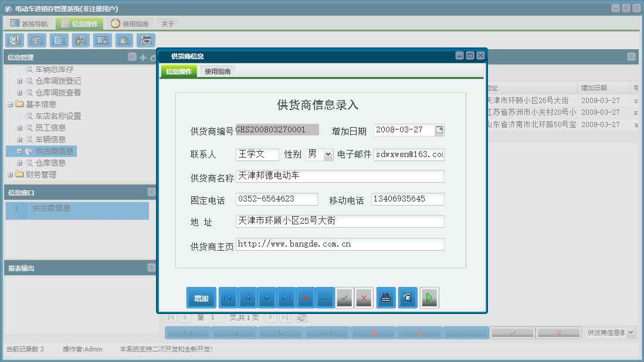Click the add-window toolbar icon
644x362 pixels.
pyautogui.click(x=124, y=40)
